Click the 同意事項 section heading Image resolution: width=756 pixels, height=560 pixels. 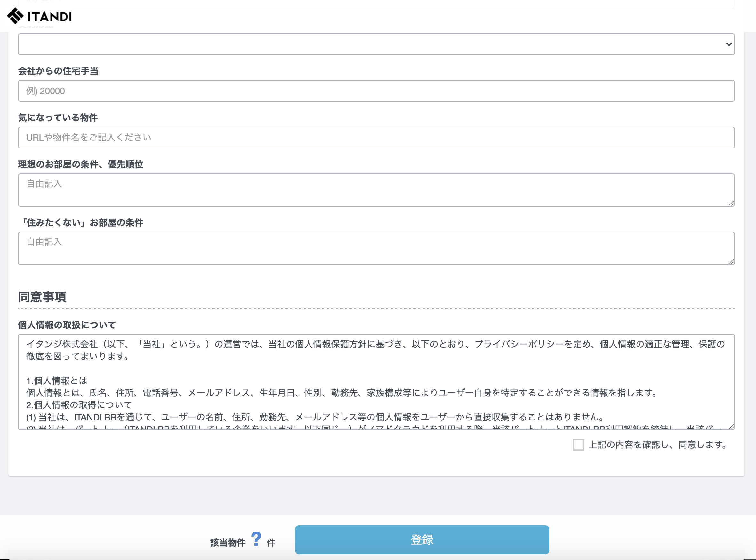pyautogui.click(x=42, y=297)
